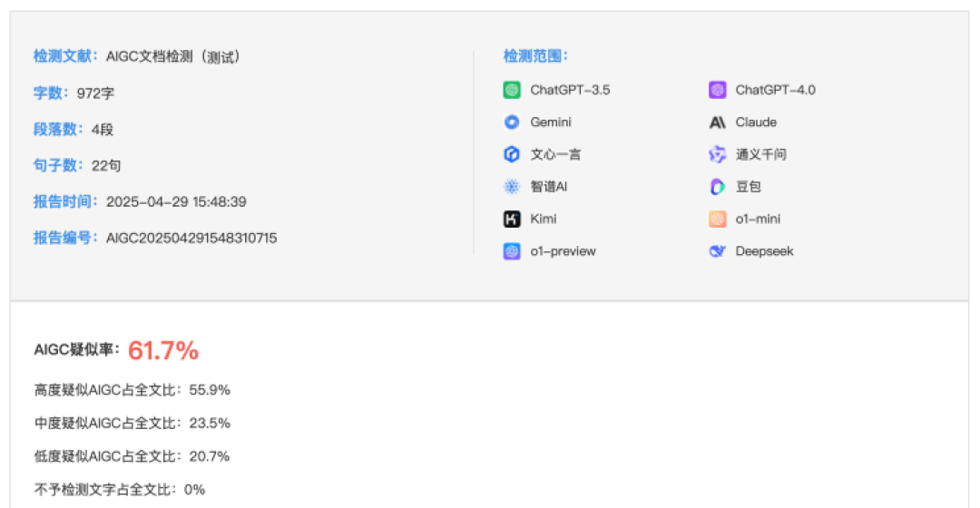The width and height of the screenshot is (980, 508).
Task: Click the 段落数 field label
Action: pos(58,130)
